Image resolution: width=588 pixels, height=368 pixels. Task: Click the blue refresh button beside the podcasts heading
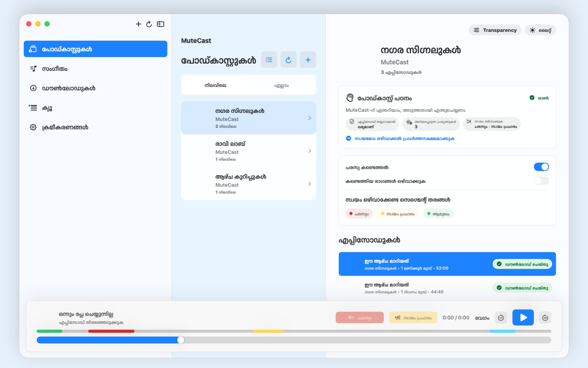coord(288,60)
